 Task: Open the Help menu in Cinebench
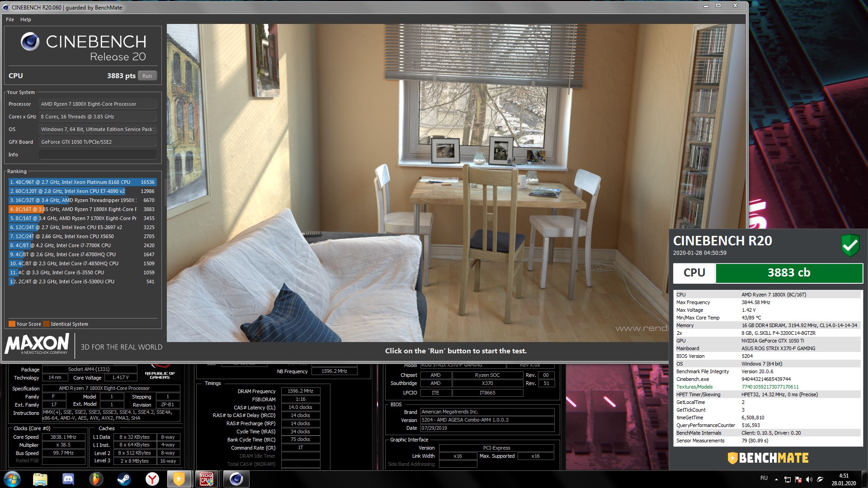(x=25, y=19)
